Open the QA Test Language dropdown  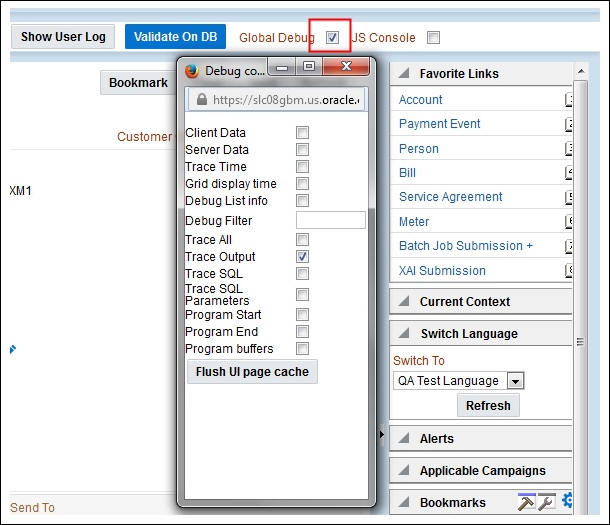click(x=515, y=381)
